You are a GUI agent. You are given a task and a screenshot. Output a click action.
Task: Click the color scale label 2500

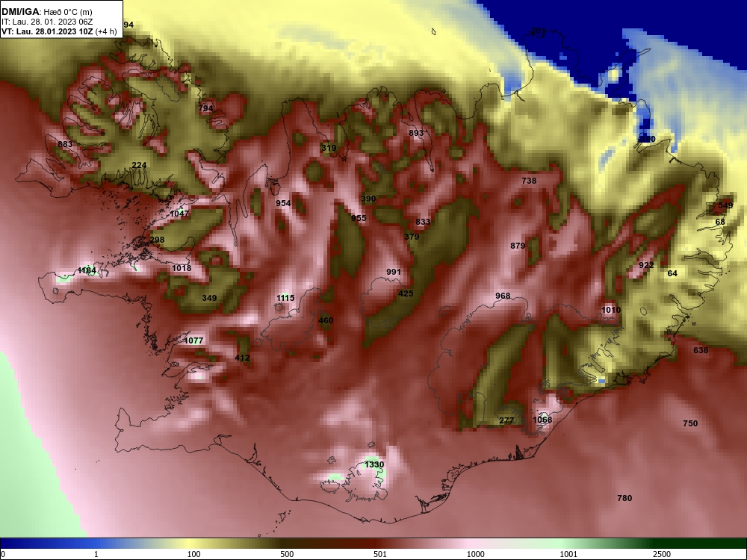pyautogui.click(x=662, y=554)
